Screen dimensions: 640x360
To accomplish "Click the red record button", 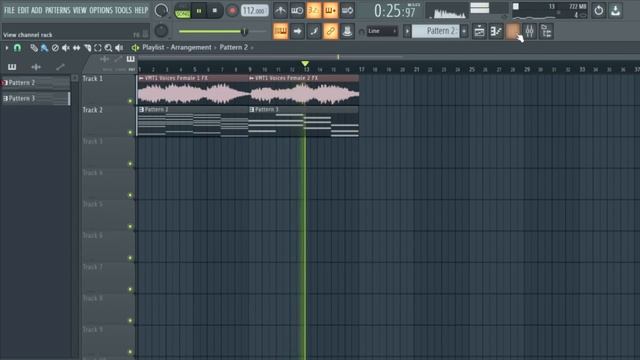I will click(x=232, y=11).
